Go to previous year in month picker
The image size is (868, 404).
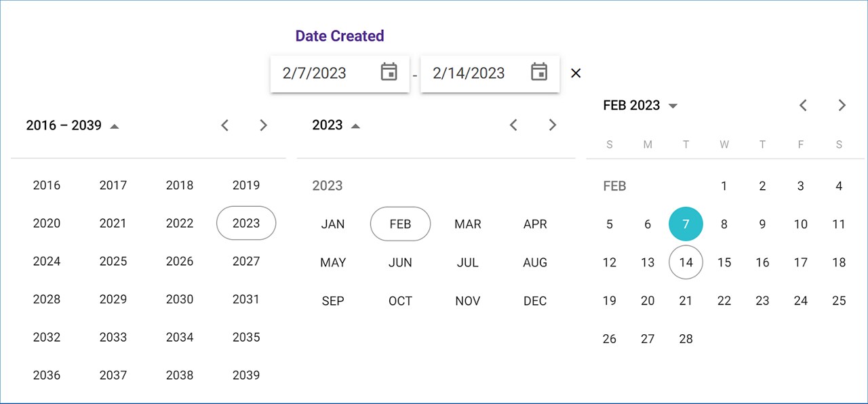pos(514,125)
